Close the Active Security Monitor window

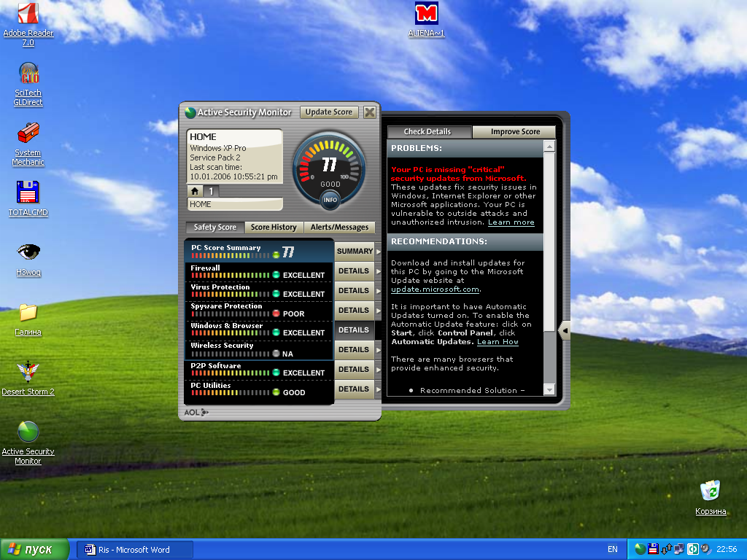(x=370, y=112)
